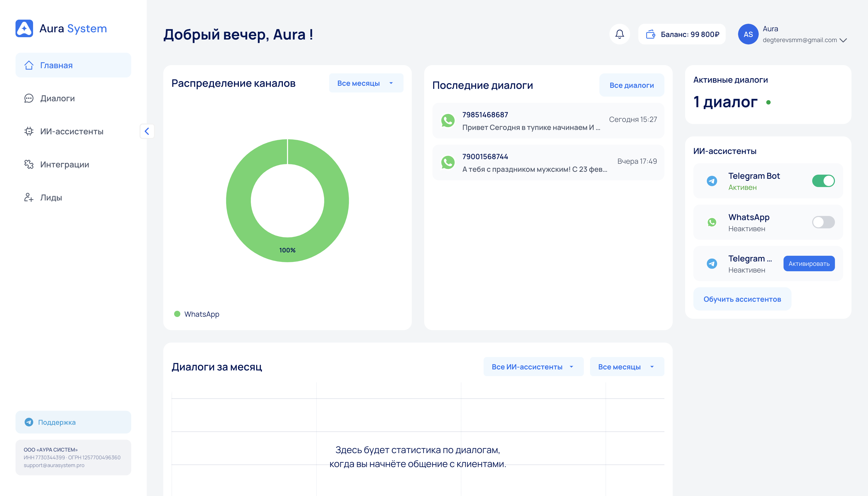Enable the WhatsApp assistant toggle

coord(823,222)
